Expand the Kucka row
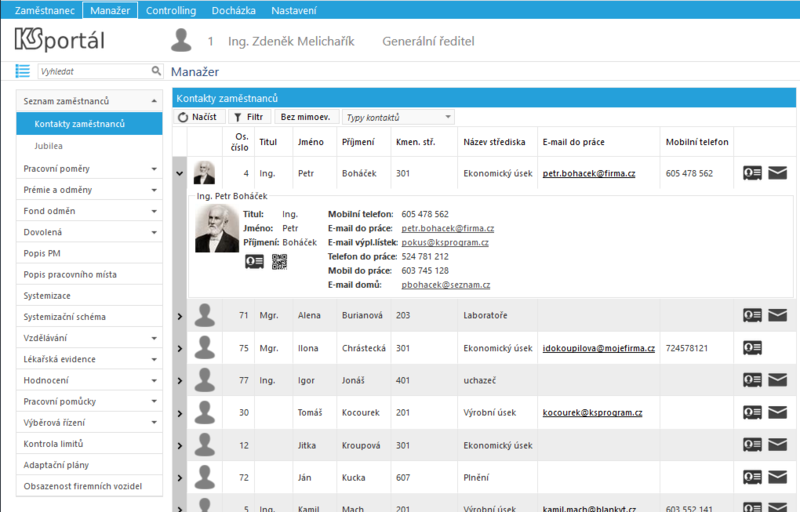The image size is (800, 512). pyautogui.click(x=180, y=478)
